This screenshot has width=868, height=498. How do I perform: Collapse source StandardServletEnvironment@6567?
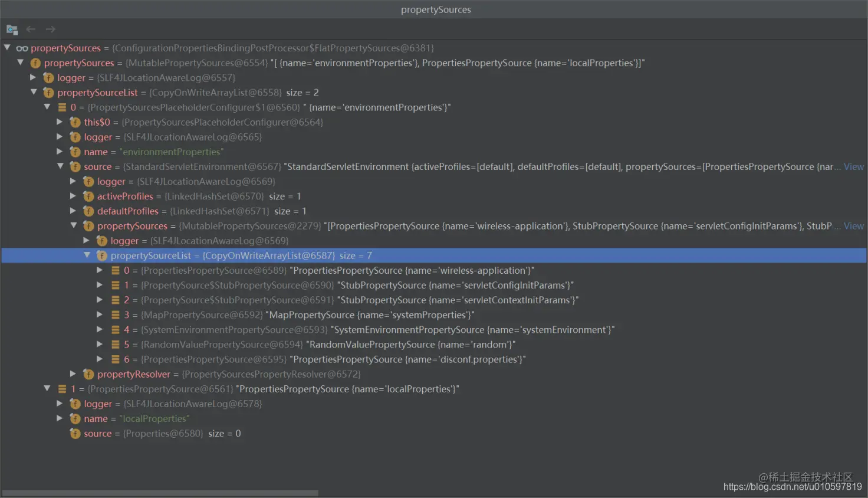click(60, 166)
